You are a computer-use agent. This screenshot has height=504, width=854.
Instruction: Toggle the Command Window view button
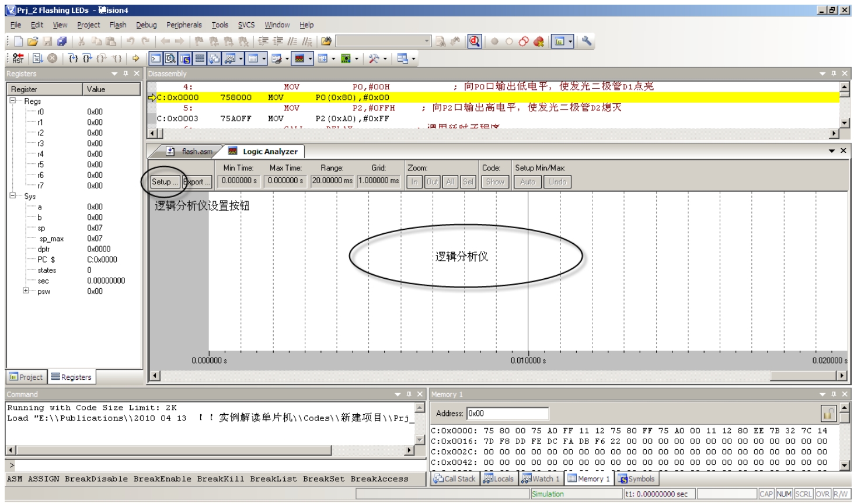156,58
